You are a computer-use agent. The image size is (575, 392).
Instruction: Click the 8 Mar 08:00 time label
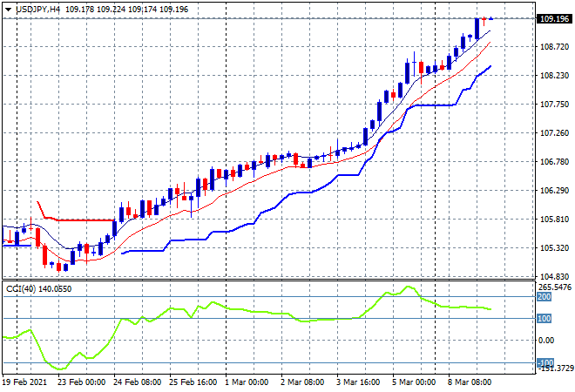470,382
